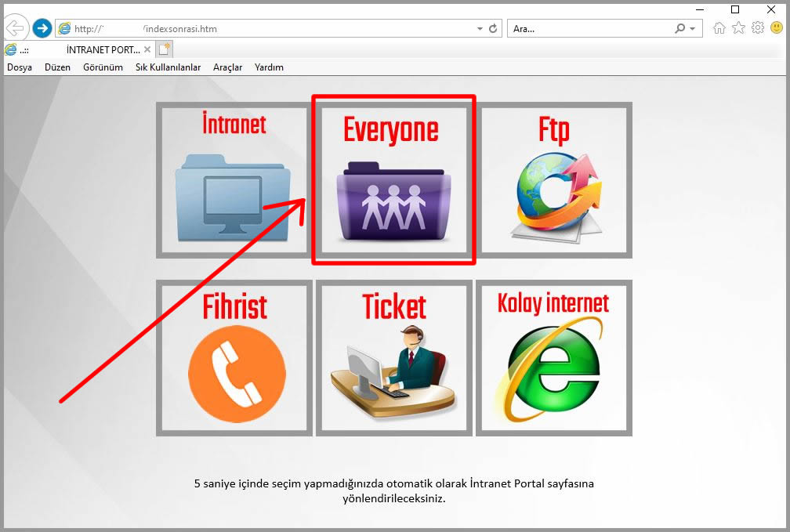Viewport: 790px width, 532px height.
Task: Click the smiley feedback icon
Action: [x=777, y=28]
